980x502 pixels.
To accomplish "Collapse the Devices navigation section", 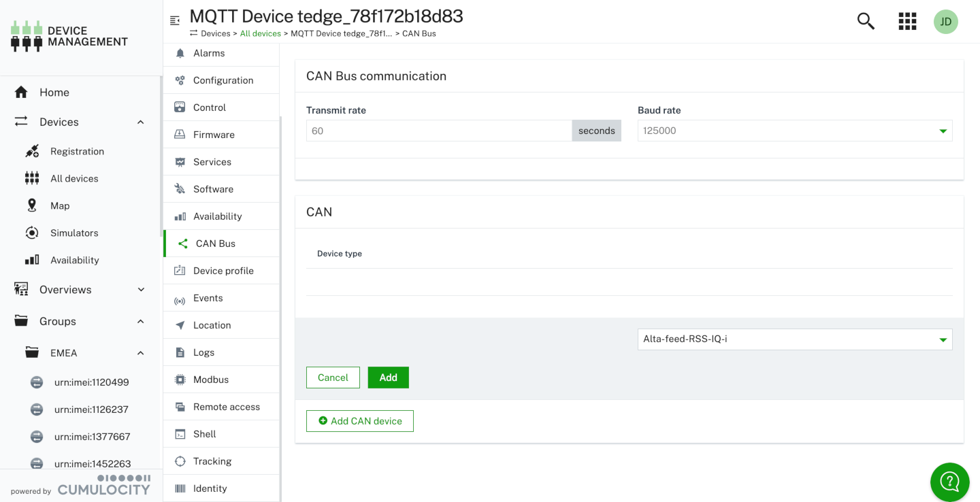I will click(x=140, y=122).
